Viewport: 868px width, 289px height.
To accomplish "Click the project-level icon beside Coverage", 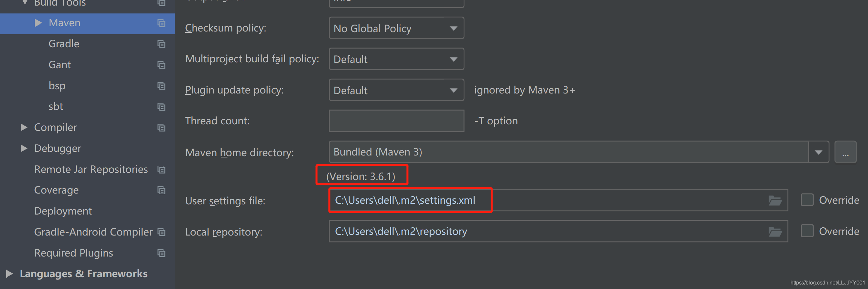I will coord(161,190).
